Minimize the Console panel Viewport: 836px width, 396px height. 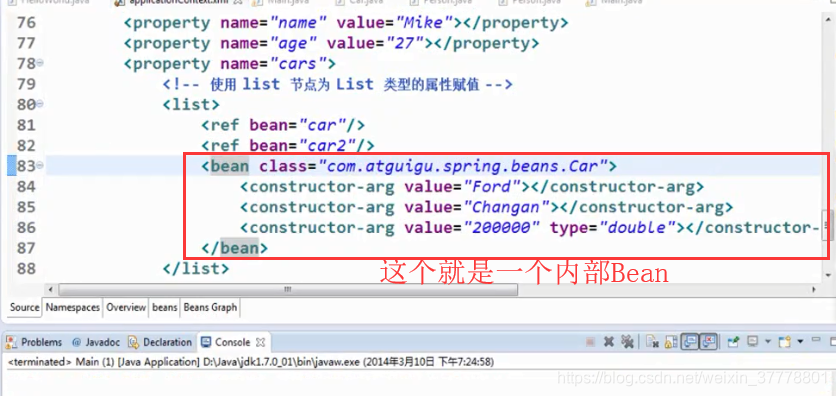(816, 339)
